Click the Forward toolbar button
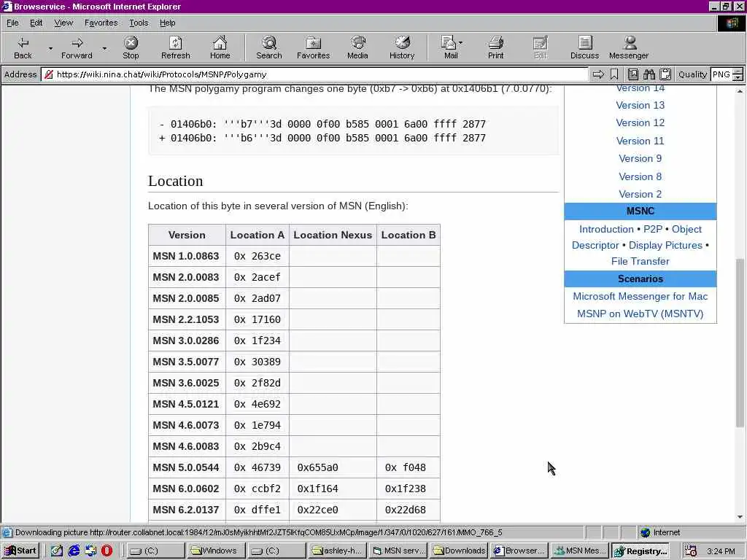 coord(76,47)
